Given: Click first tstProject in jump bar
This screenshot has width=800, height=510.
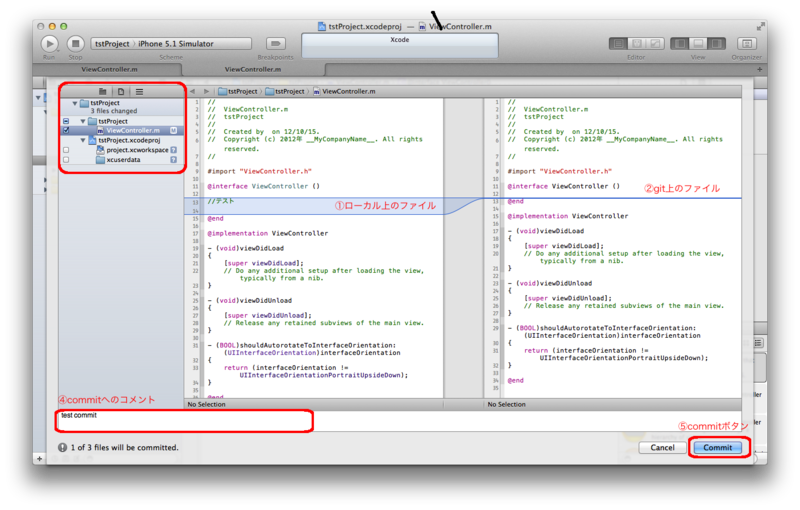Looking at the screenshot, I should 238,91.
